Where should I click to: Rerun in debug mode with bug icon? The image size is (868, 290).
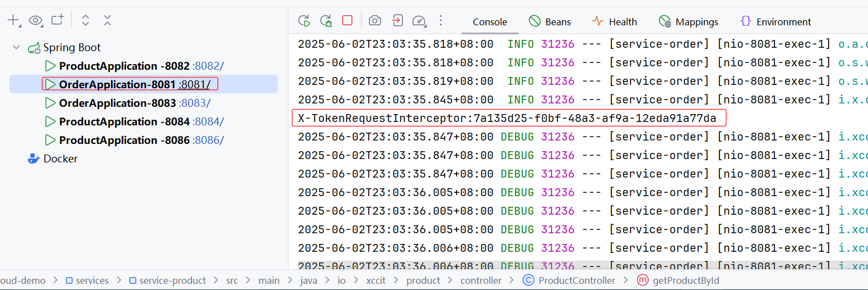click(x=326, y=21)
